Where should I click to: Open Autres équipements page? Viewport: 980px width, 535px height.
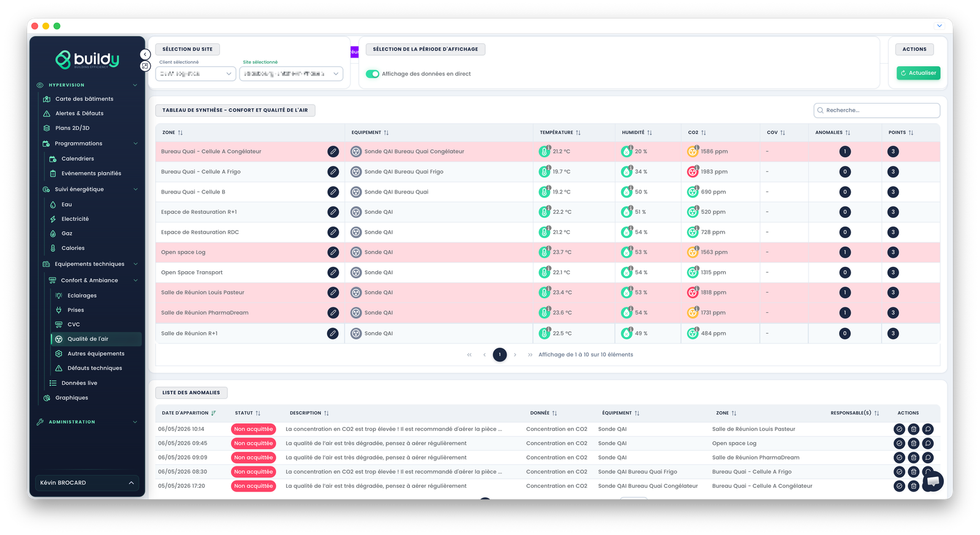point(96,354)
